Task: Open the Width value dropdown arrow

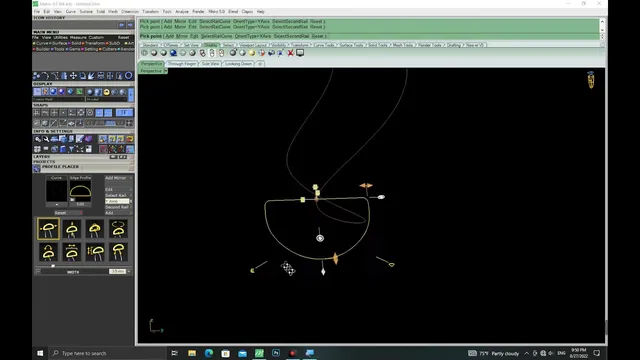Action: [129, 271]
